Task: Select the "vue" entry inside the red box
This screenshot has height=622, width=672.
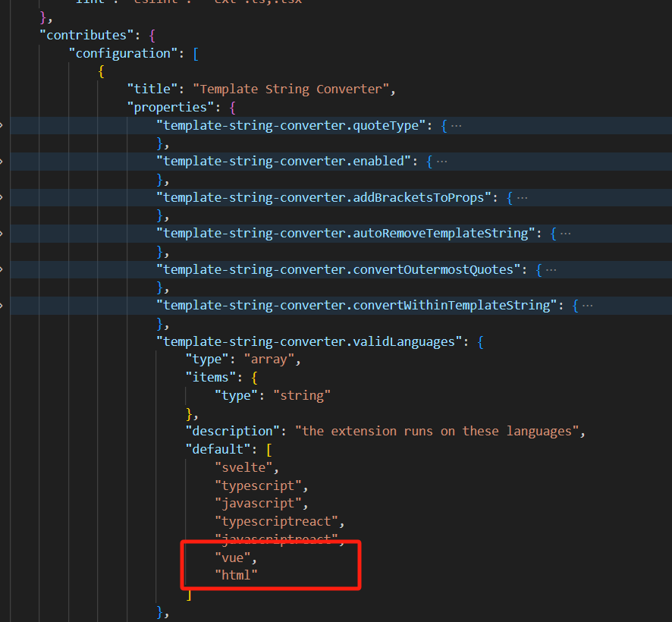Action: [236, 557]
